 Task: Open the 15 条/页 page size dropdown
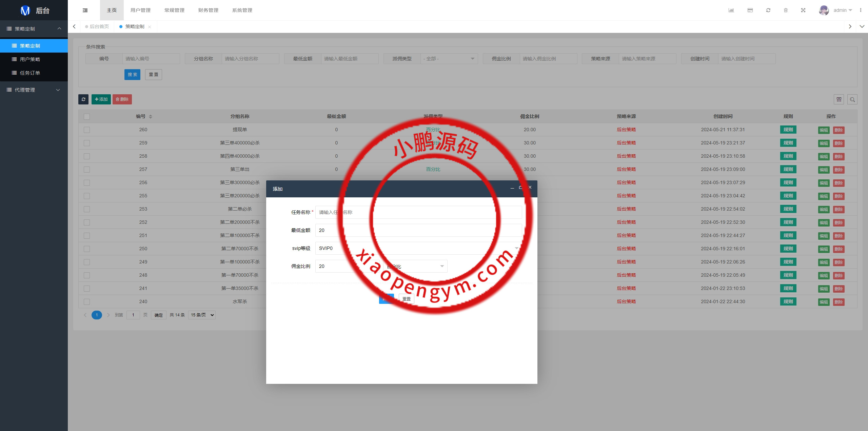tap(202, 315)
